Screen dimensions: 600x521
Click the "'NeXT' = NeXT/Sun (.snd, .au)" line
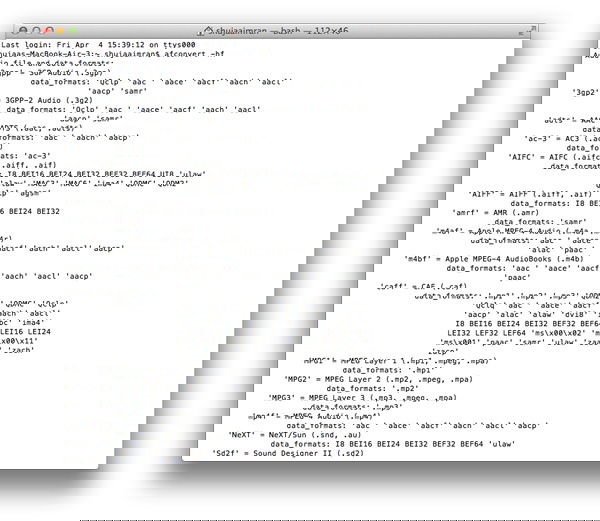point(295,435)
